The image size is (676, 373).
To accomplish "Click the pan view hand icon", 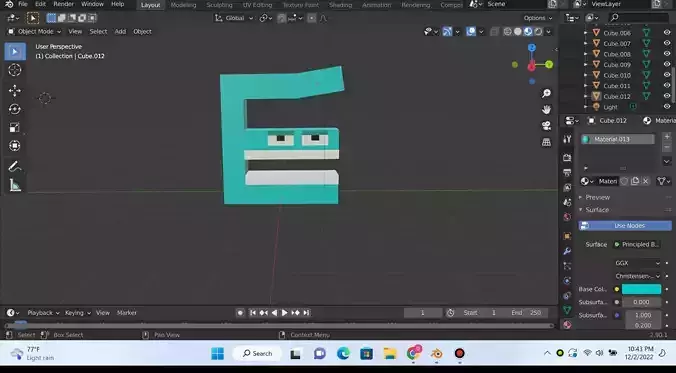I will 546,110.
